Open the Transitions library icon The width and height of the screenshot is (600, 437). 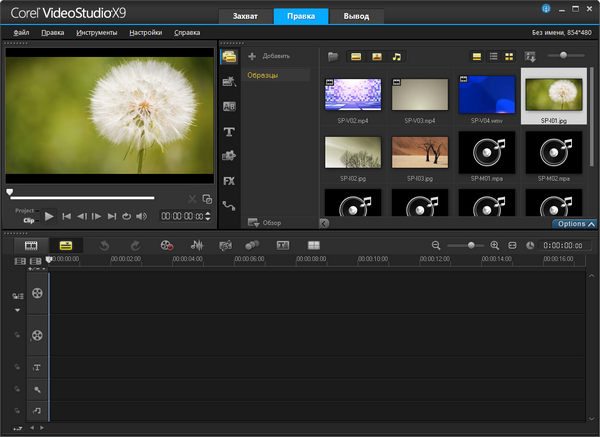(229, 106)
